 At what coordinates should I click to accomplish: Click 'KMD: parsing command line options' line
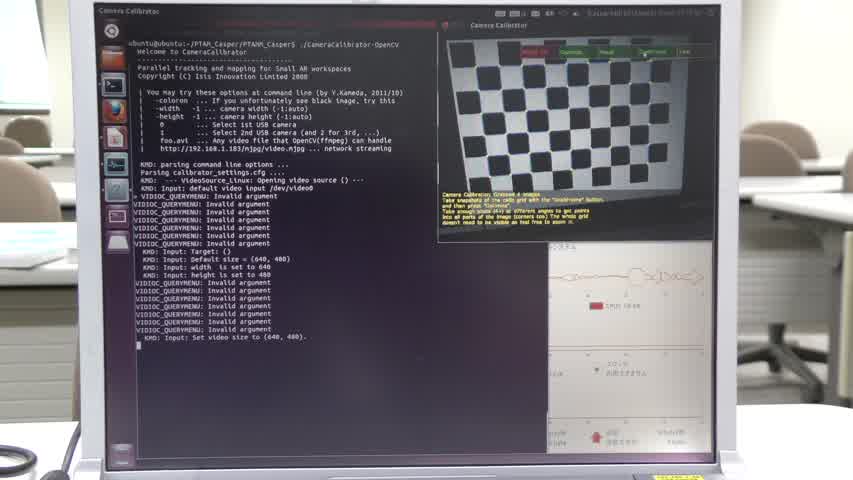(x=214, y=164)
